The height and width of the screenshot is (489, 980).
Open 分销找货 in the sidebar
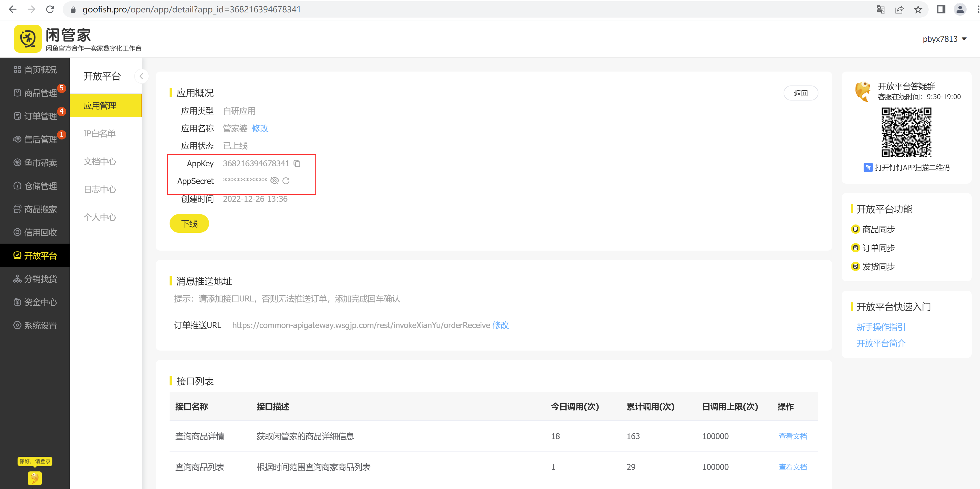coord(35,279)
